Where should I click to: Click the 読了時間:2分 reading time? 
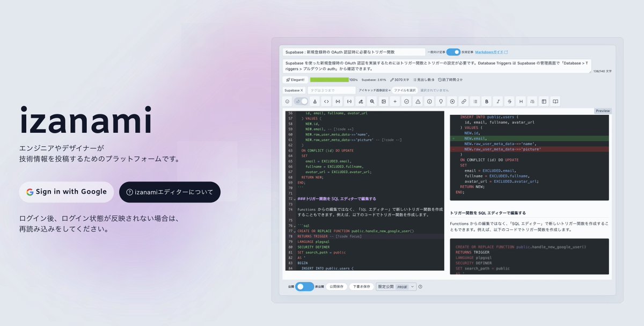[450, 79]
